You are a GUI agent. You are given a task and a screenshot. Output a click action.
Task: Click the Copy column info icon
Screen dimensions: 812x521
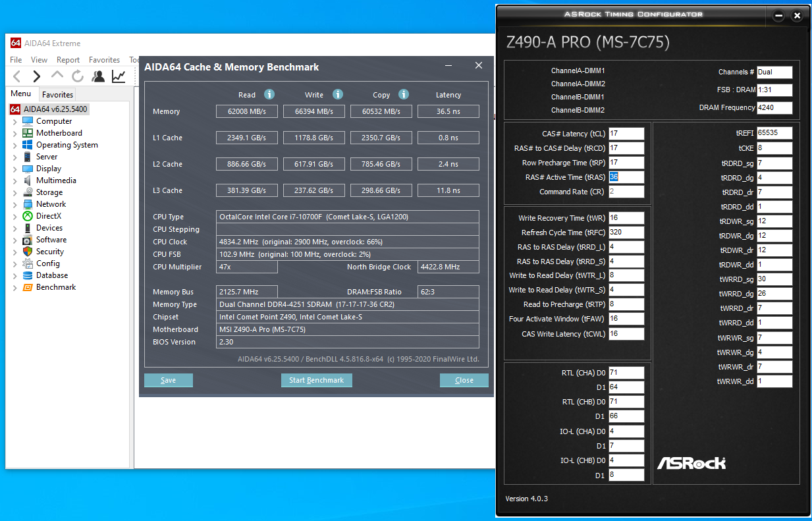click(404, 94)
